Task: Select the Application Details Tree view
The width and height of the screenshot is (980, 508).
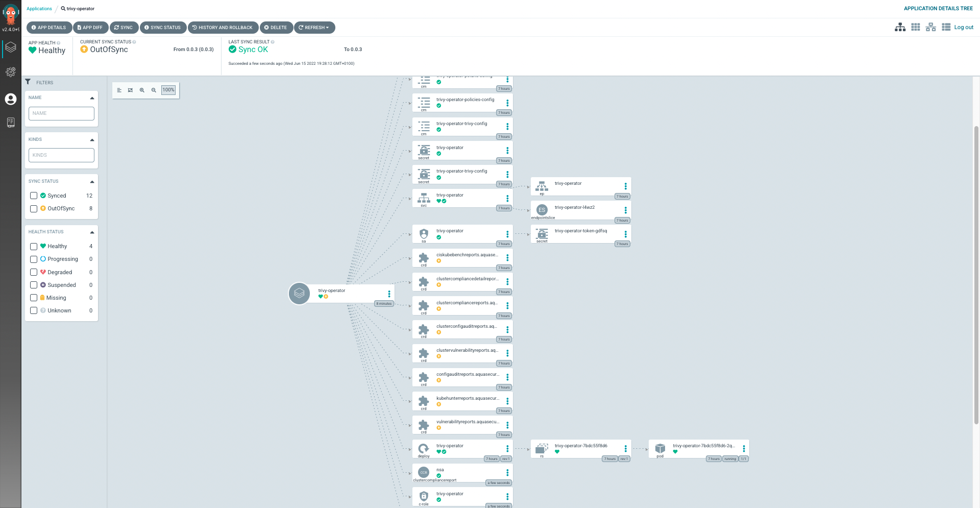Action: [x=900, y=27]
